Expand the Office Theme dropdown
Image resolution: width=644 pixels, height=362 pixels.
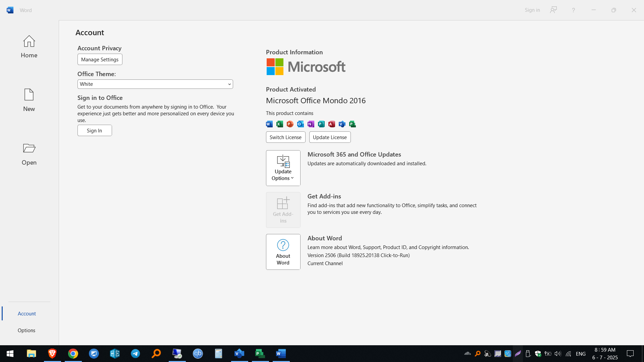(155, 84)
